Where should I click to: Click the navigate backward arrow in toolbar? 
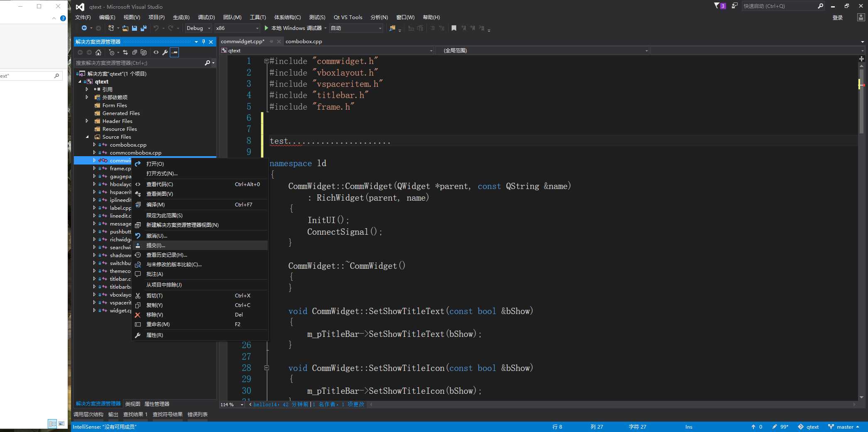tap(84, 28)
